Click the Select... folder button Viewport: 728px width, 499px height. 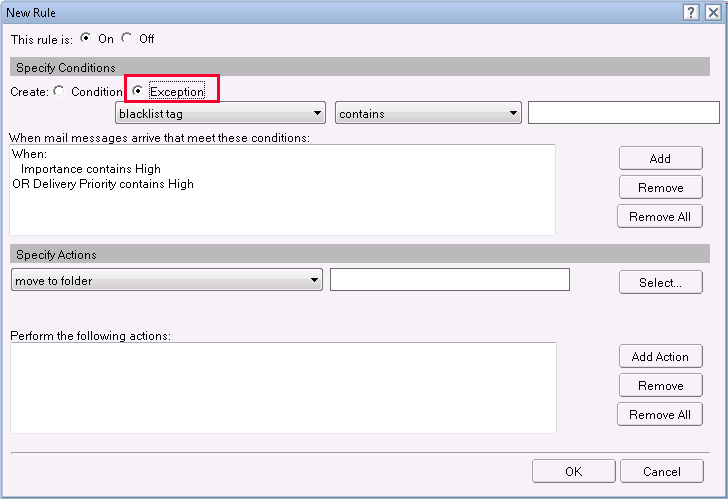660,283
